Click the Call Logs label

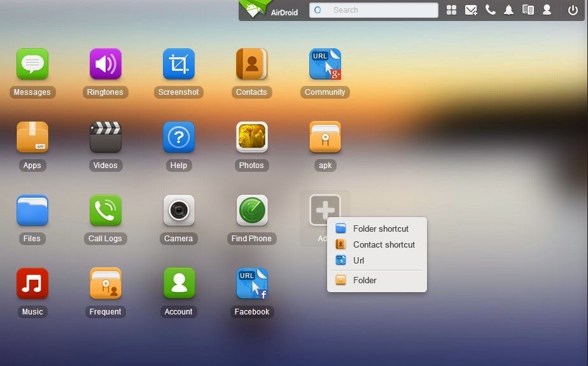(106, 239)
